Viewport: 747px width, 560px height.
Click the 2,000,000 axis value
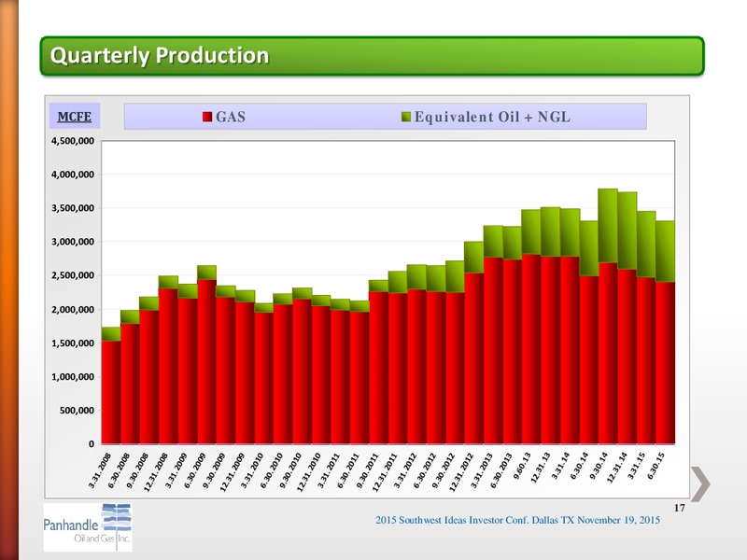click(73, 310)
